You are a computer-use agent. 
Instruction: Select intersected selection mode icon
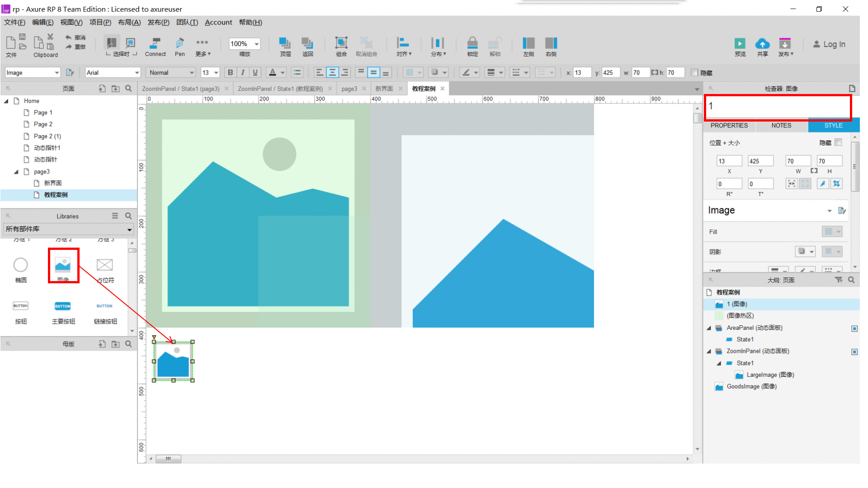[x=111, y=43]
